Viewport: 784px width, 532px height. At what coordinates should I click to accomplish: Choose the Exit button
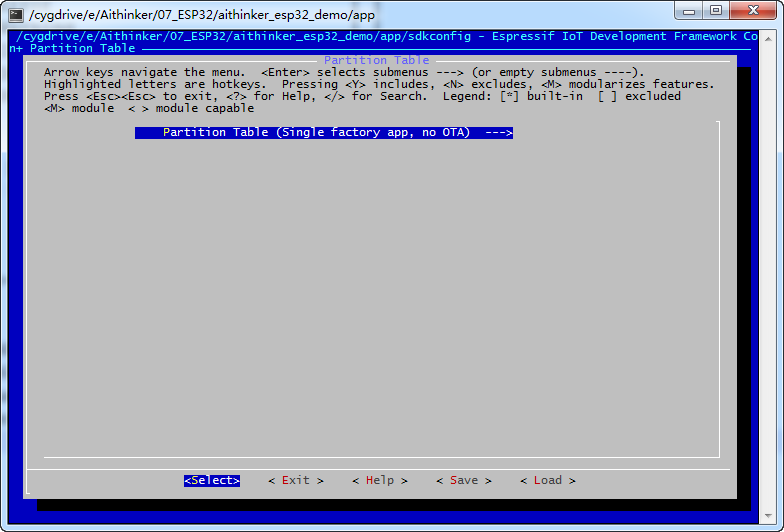click(x=296, y=480)
